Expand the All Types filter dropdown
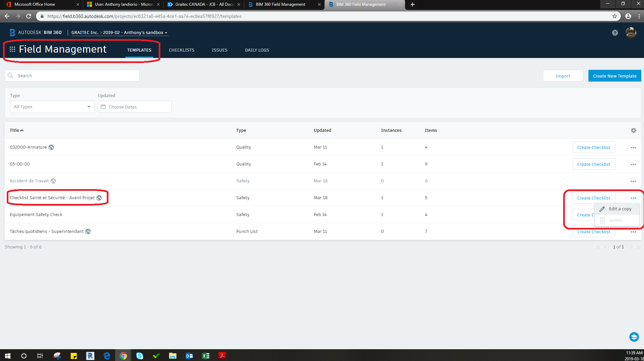The width and height of the screenshot is (644, 361). pos(52,107)
